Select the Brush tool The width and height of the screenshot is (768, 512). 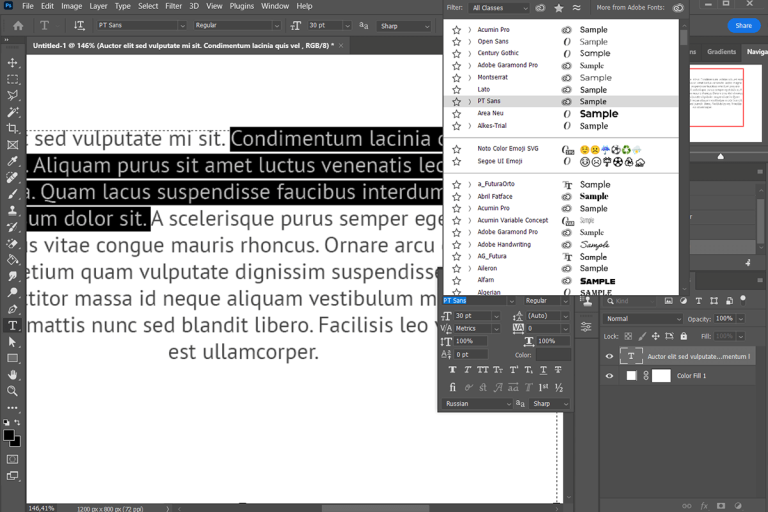[x=13, y=194]
